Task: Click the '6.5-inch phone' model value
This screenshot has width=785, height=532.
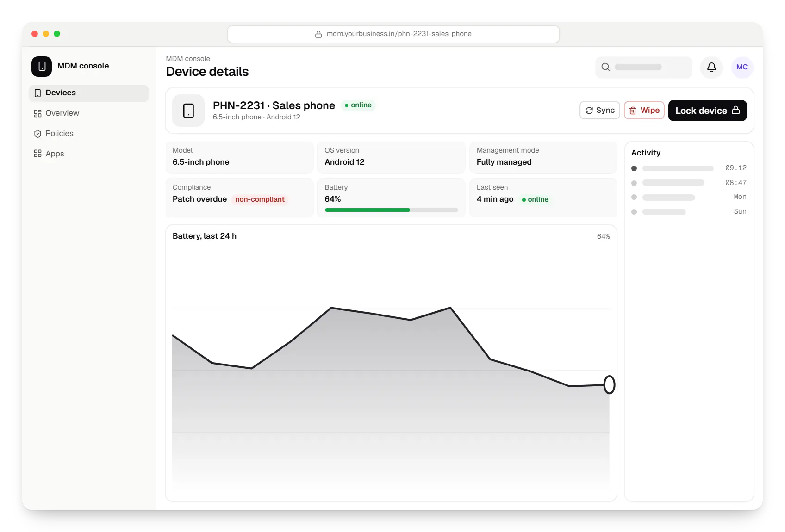Action: (x=201, y=162)
